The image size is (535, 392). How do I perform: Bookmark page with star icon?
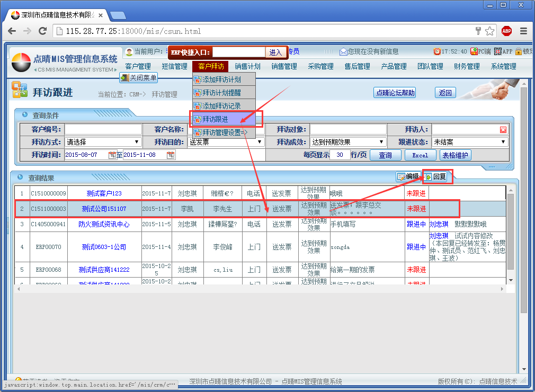click(490, 31)
